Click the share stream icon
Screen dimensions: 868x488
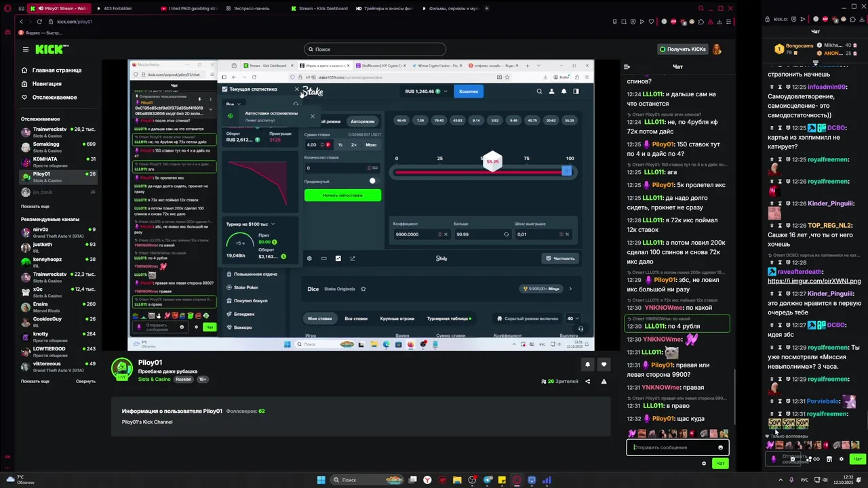(x=587, y=382)
